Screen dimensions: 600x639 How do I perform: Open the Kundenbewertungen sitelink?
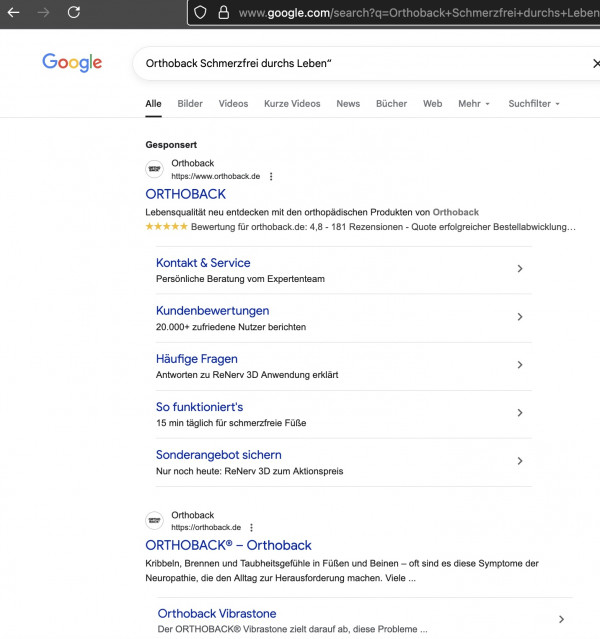coord(212,311)
